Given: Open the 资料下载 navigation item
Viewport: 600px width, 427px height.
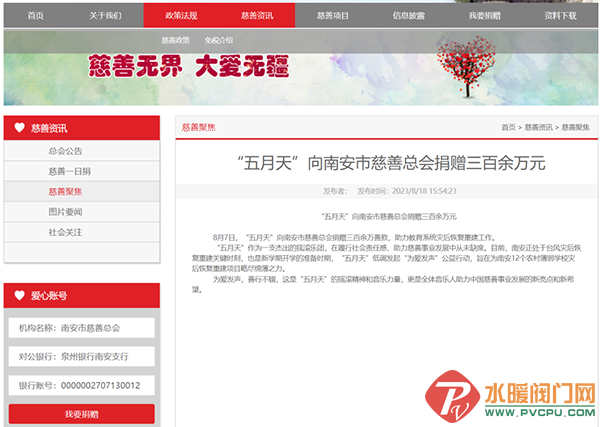Looking at the screenshot, I should (x=561, y=16).
